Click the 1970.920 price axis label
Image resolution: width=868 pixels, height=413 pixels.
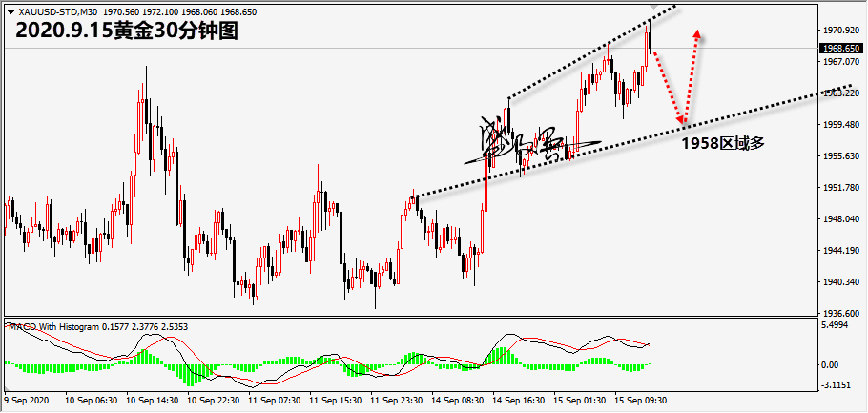(x=841, y=31)
